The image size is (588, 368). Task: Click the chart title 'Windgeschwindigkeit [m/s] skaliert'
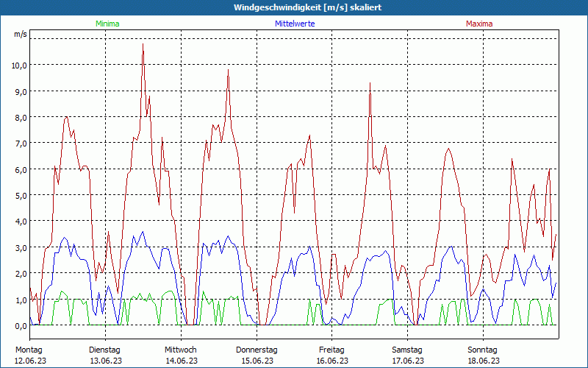coord(297,7)
